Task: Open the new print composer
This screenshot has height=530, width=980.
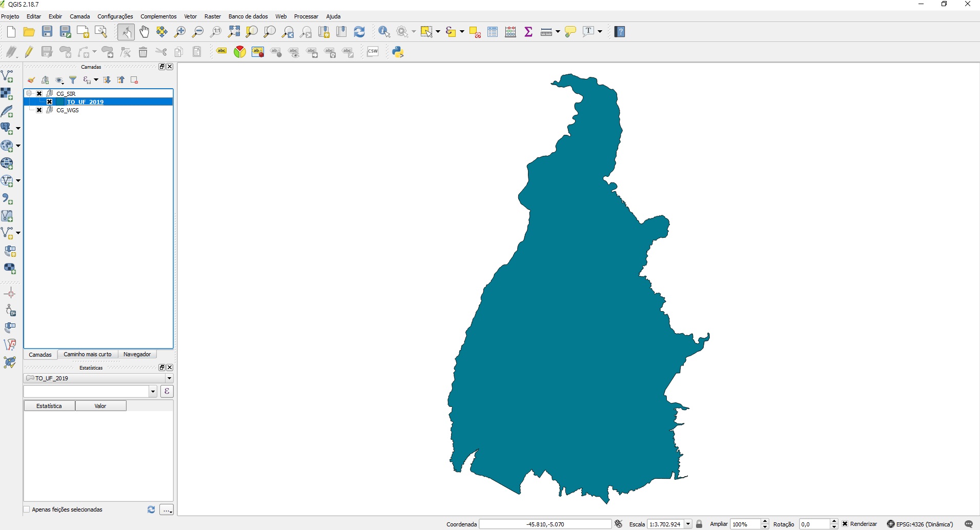Action: (83, 32)
